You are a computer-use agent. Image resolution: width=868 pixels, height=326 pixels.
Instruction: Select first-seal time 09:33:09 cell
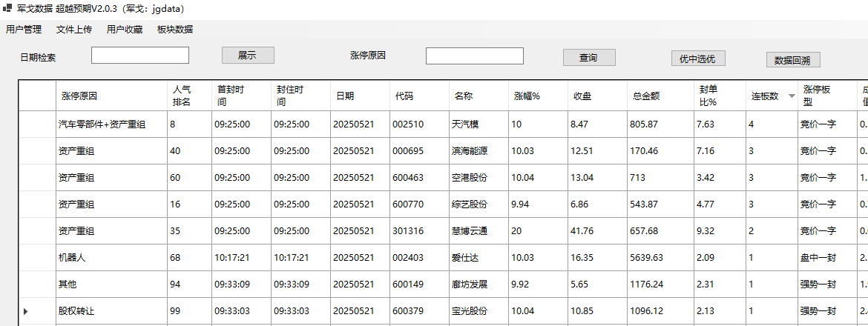coord(241,284)
